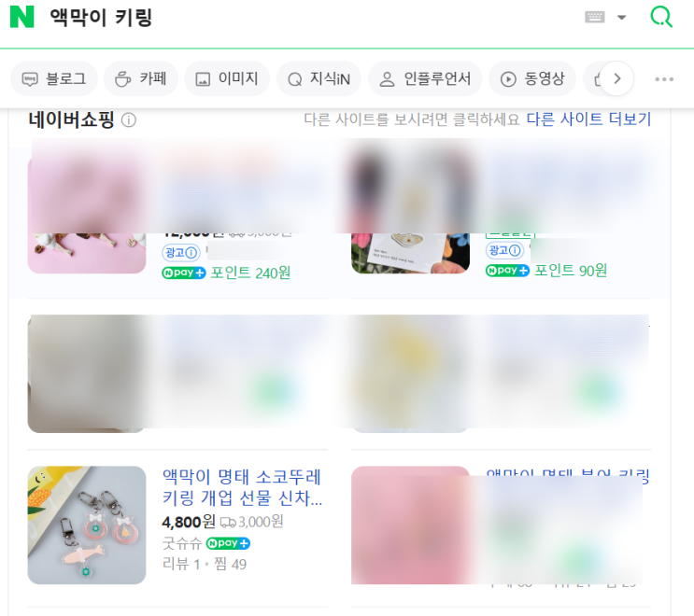Show more tabs with right chevron

pos(617,78)
